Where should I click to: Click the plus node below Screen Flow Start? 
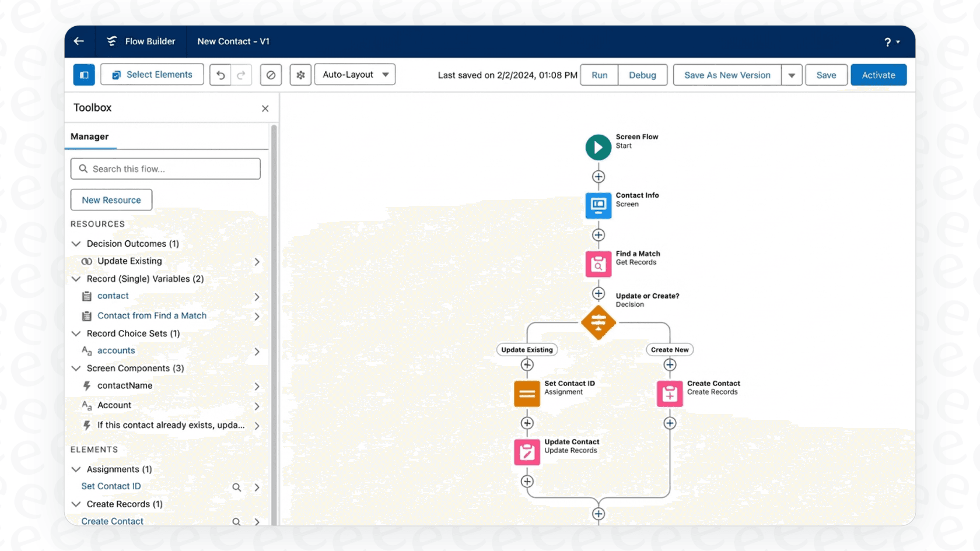598,176
